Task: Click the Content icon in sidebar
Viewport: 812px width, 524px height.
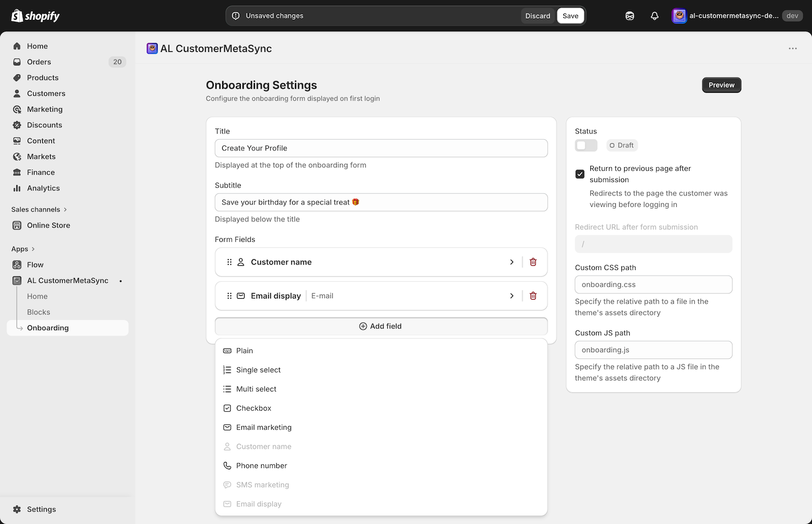Action: click(17, 141)
